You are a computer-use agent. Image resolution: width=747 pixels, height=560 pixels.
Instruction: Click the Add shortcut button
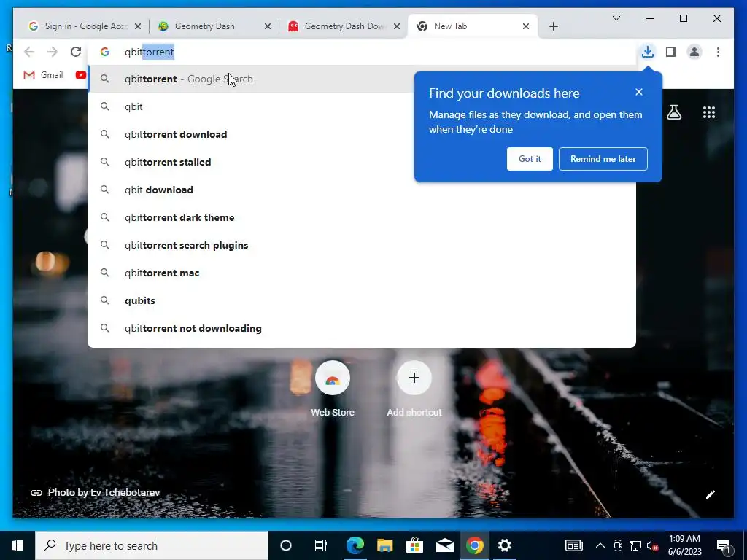(414, 388)
